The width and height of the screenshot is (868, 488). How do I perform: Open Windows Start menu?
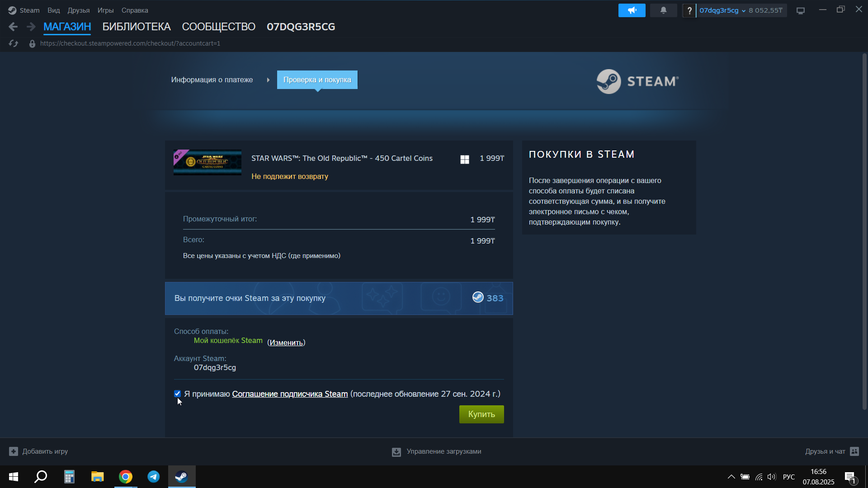pyautogui.click(x=14, y=477)
